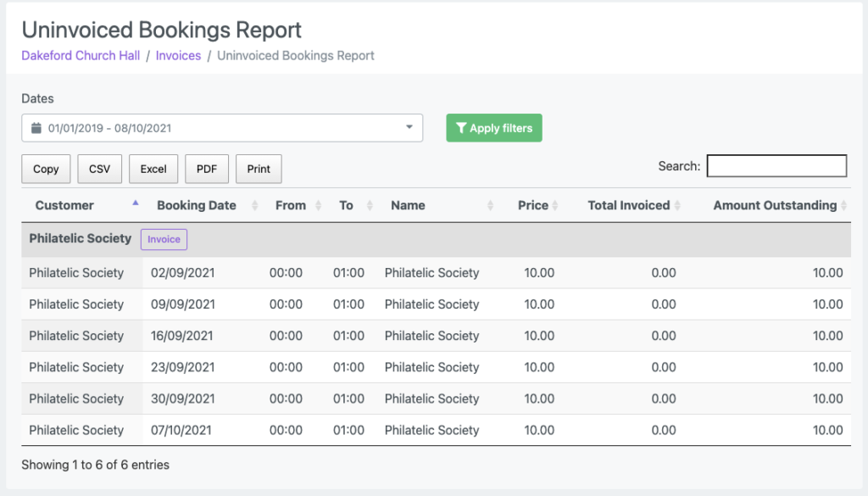The height and width of the screenshot is (496, 868).
Task: Open the Invoices breadcrumb link
Action: point(178,55)
